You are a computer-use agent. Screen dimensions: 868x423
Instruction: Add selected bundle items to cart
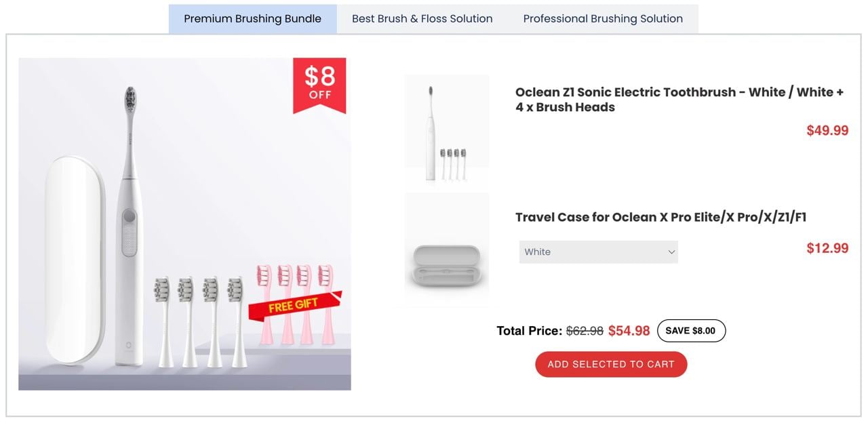pyautogui.click(x=611, y=364)
